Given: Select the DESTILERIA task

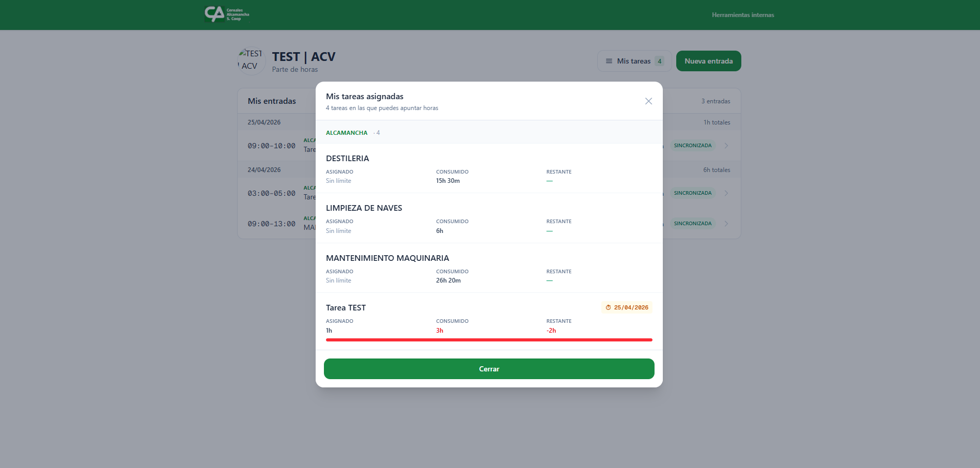Looking at the screenshot, I should [x=347, y=159].
